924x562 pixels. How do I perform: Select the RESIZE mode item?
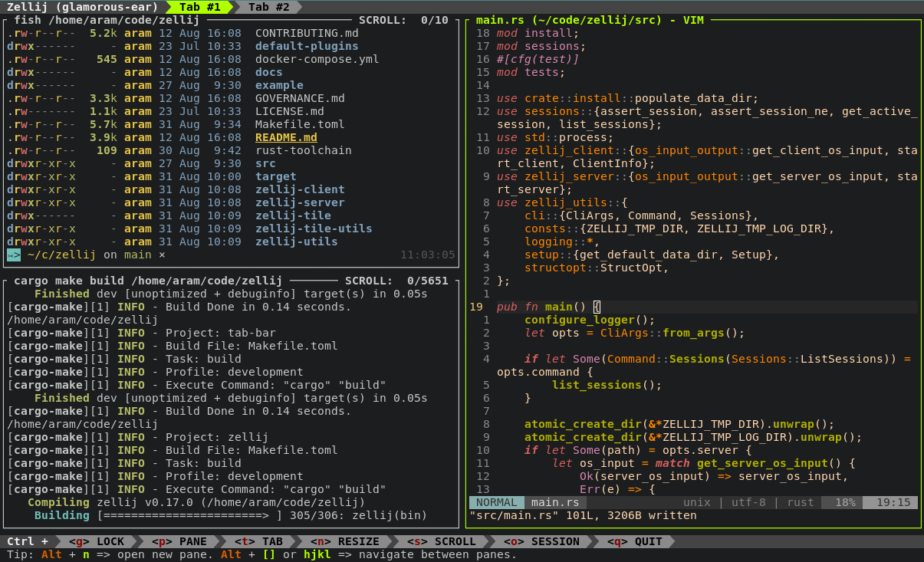(345, 541)
